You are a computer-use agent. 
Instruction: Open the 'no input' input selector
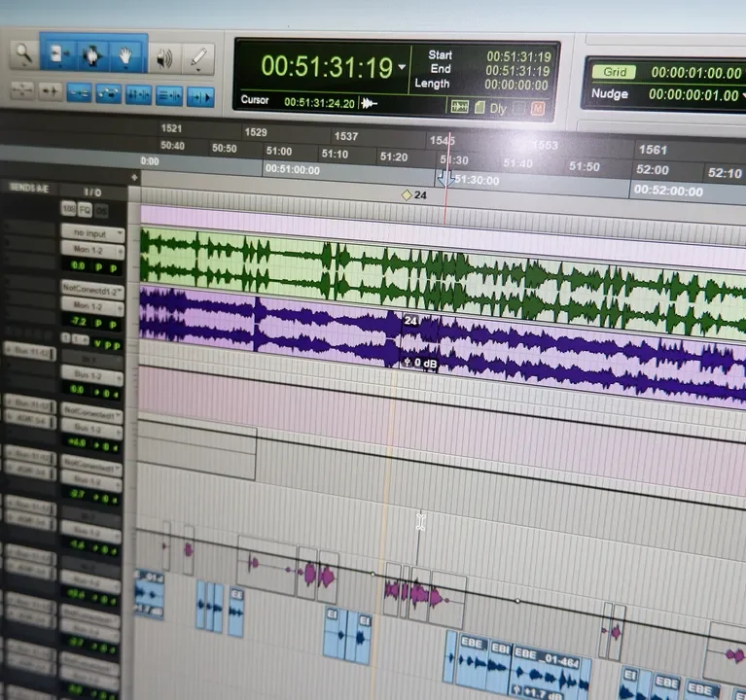pos(91,233)
